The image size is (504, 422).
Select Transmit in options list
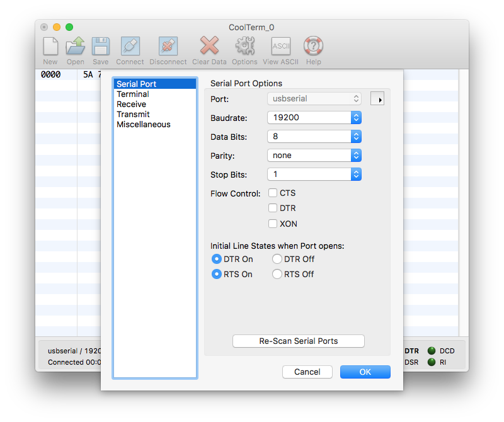pyautogui.click(x=155, y=114)
